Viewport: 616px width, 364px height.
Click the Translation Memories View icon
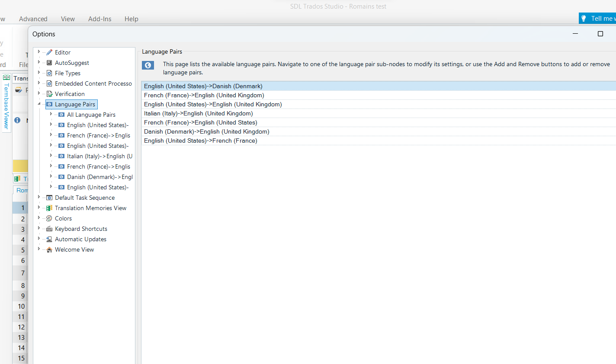click(49, 208)
